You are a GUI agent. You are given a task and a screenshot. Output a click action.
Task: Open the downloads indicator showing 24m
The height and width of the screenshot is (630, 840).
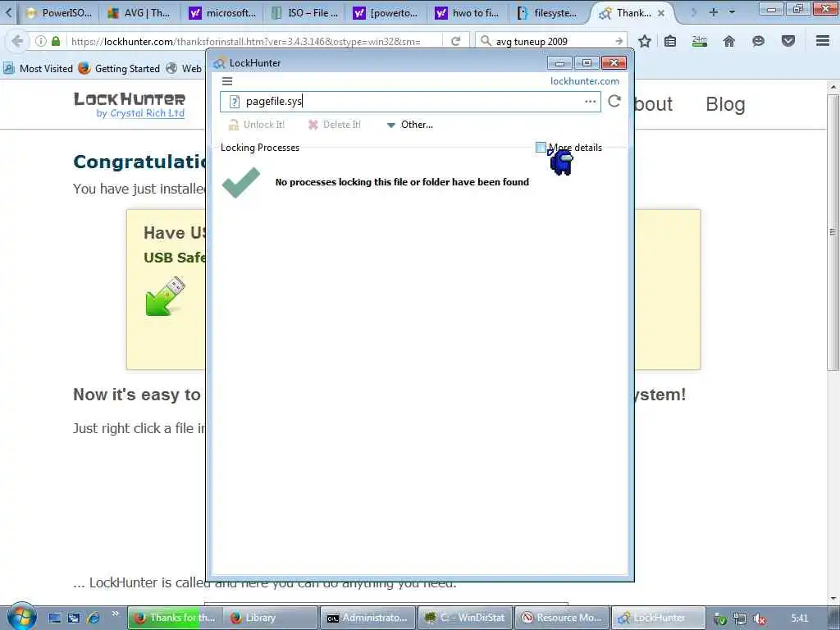coord(700,41)
